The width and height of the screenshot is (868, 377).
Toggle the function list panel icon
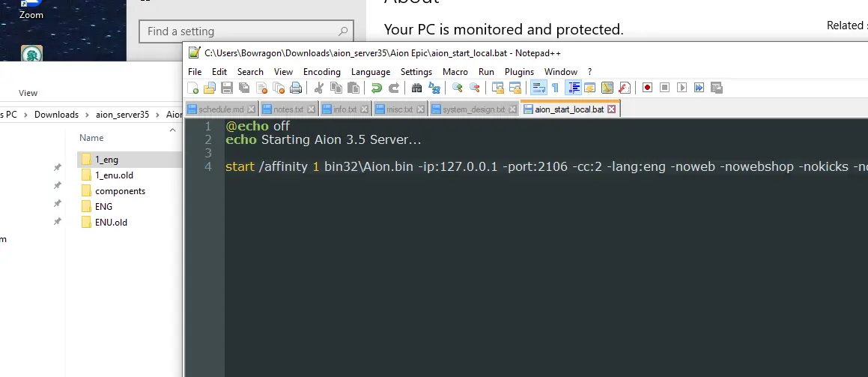(625, 88)
